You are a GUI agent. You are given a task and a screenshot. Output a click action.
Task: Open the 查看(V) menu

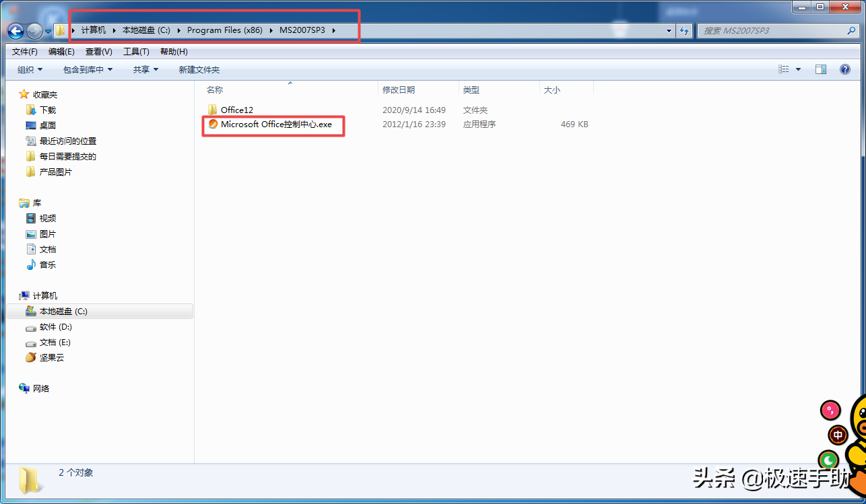pos(99,52)
